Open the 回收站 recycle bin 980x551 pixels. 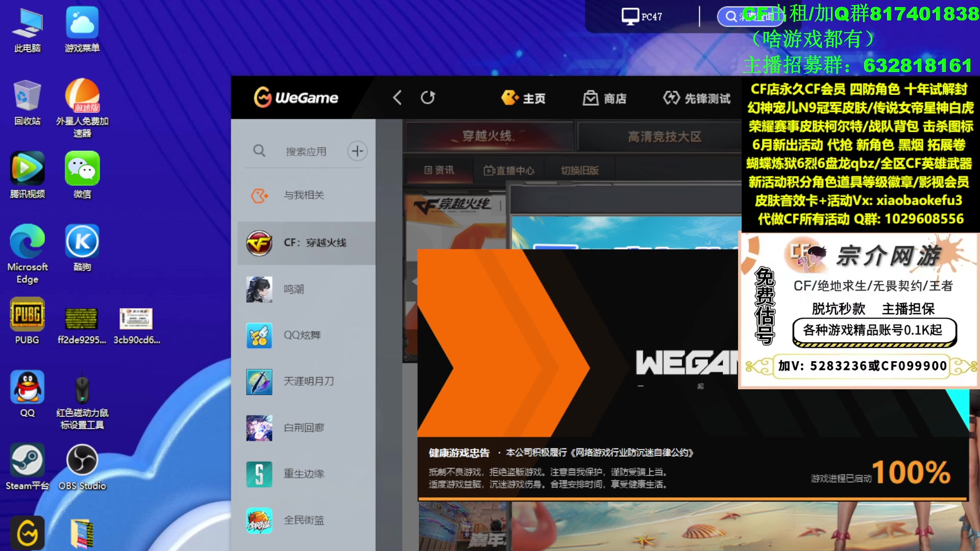(28, 104)
